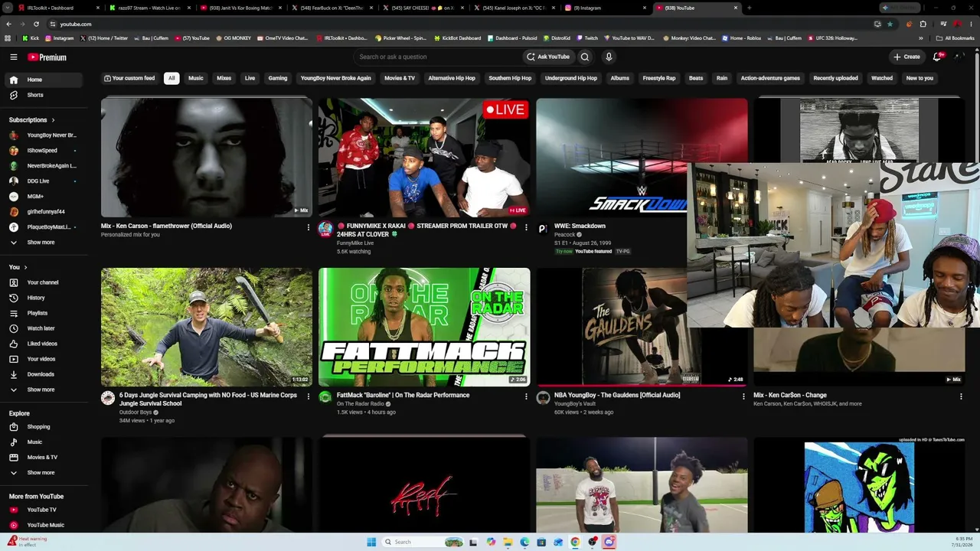Open Microsoft Edge from the taskbar

click(x=524, y=542)
